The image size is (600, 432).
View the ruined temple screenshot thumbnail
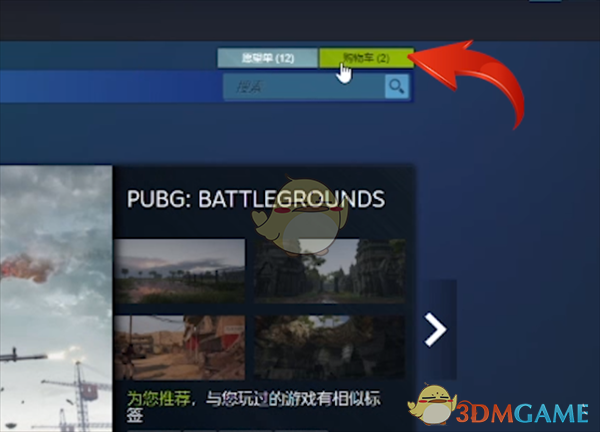pos(329,271)
